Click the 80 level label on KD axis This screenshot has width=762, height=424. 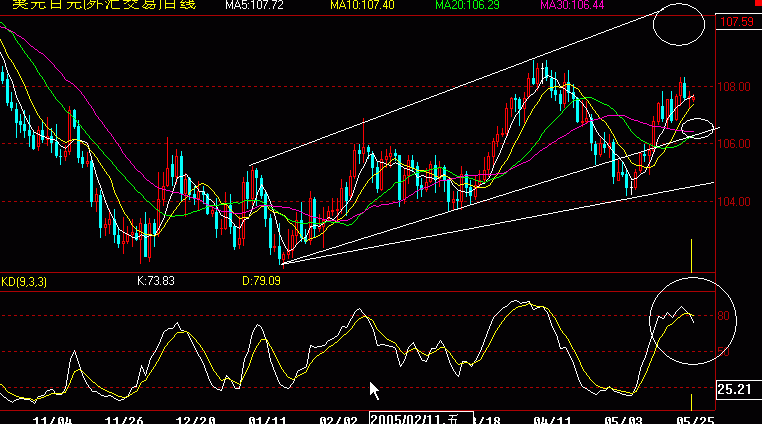723,316
